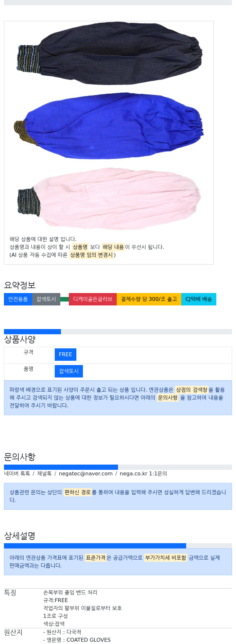Click the highlighted 상점의 검색창 text

click(192, 390)
